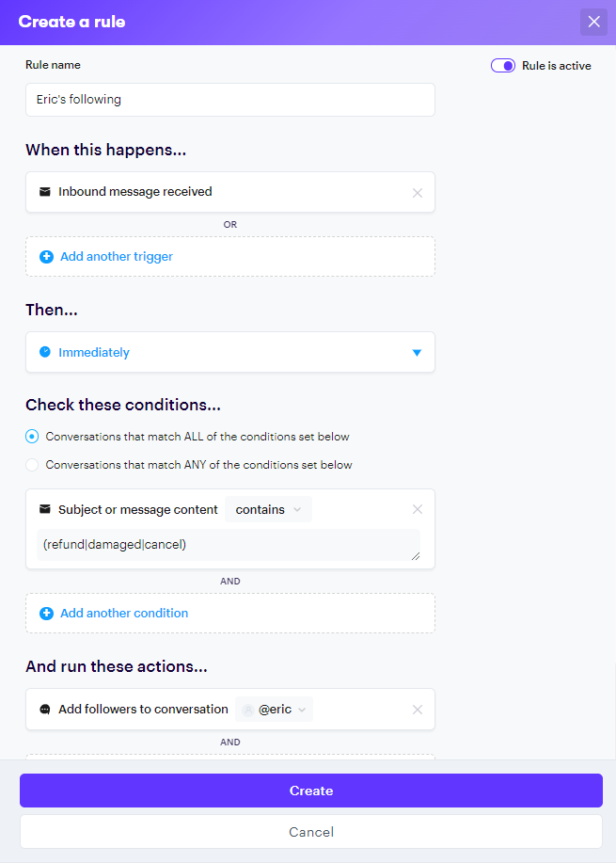Remove the Add followers to conversation action
This screenshot has width=616, height=863.
coord(418,710)
